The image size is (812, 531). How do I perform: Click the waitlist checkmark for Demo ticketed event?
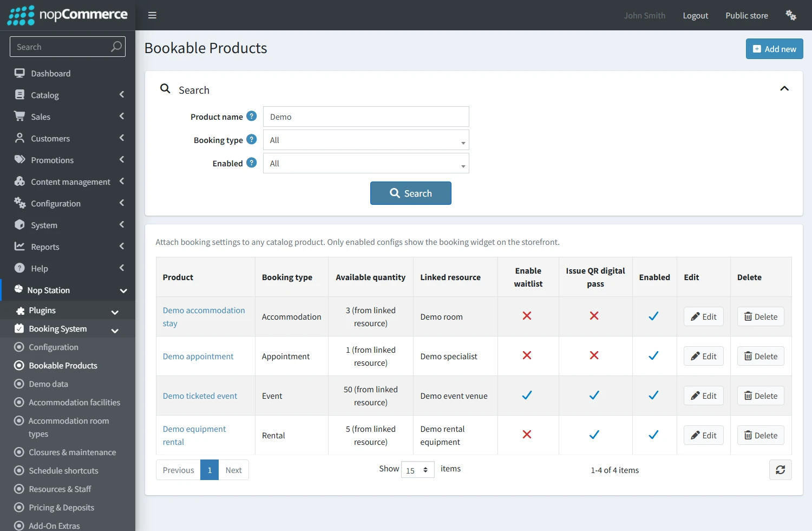tap(527, 395)
